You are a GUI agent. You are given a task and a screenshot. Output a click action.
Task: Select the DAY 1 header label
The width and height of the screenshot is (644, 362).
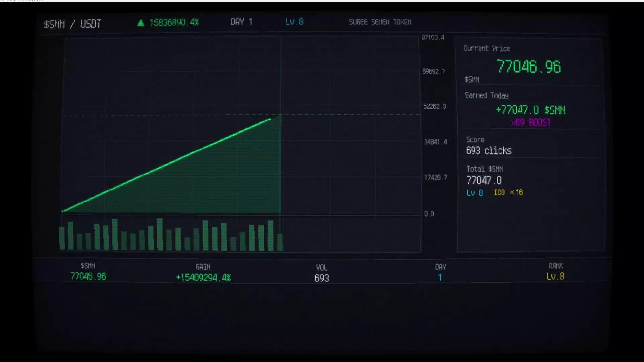pos(241,22)
